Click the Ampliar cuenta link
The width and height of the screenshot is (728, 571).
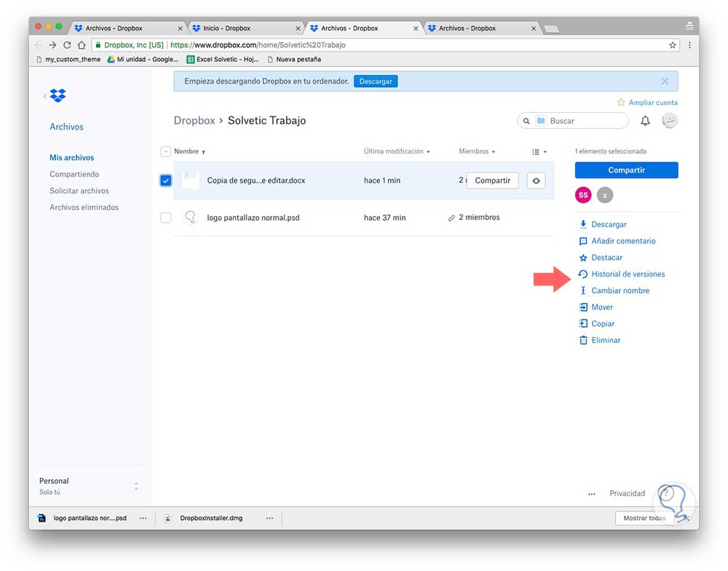[x=653, y=103]
